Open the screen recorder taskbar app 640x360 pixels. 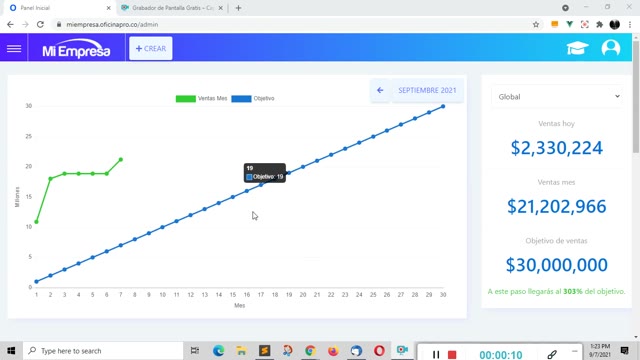pos(402,350)
